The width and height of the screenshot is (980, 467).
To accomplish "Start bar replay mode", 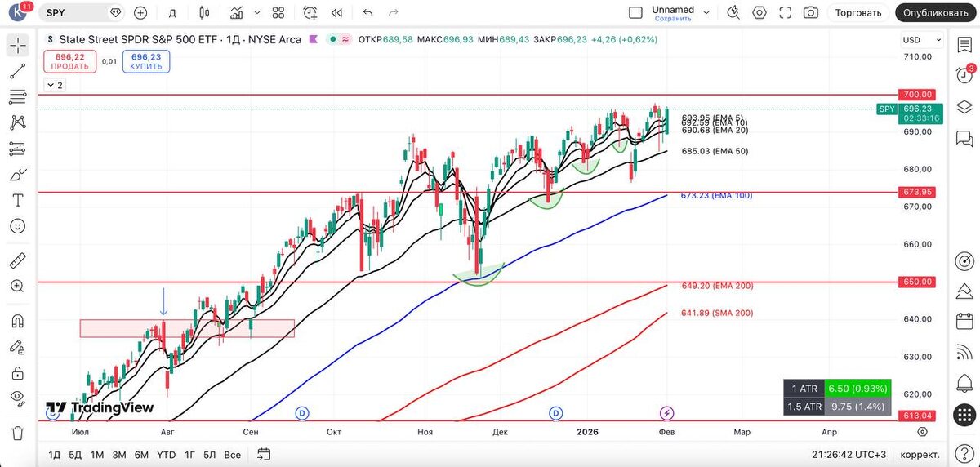I will click(x=336, y=12).
